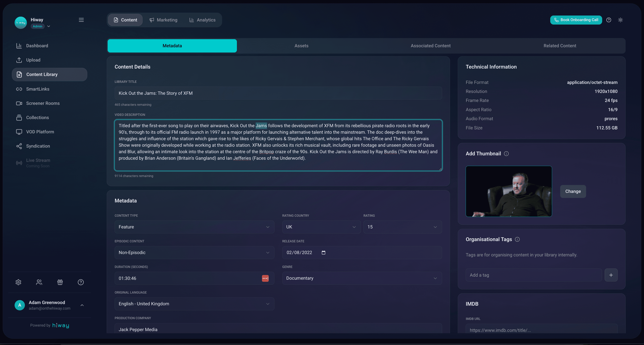Expand the Genre Documentary dropdown
This screenshot has height=345, width=644.
click(x=362, y=278)
